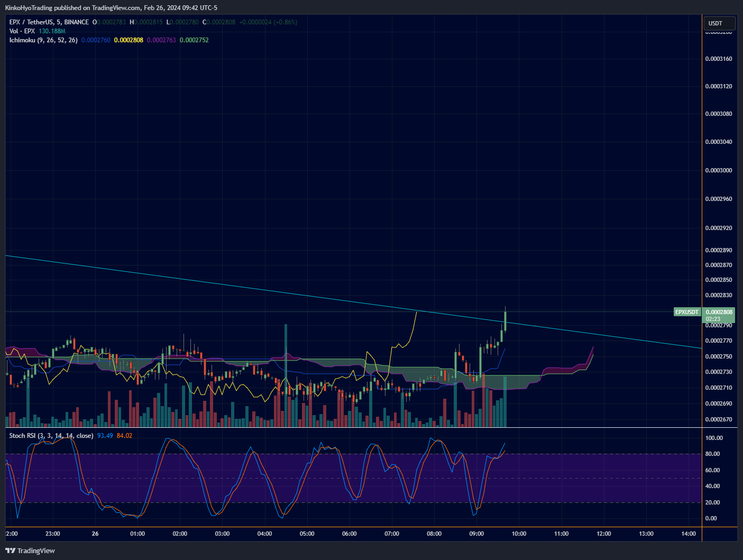Click the 01:00 time axis label

(x=137, y=534)
